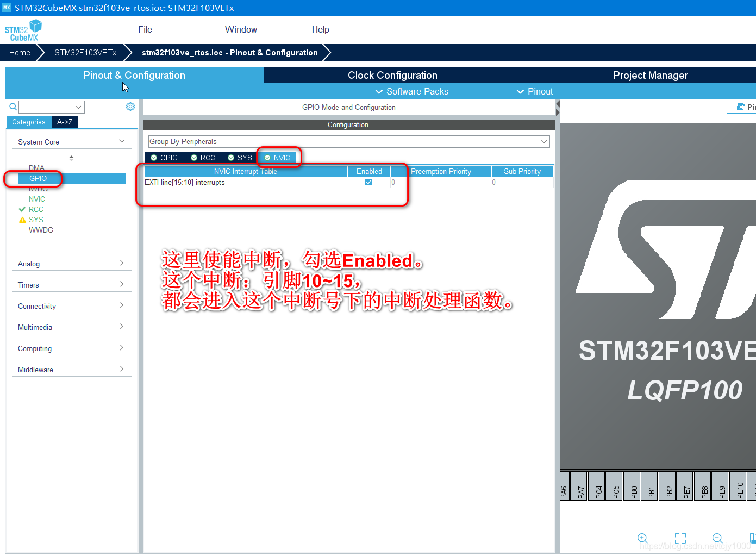Go to Home breadcrumb

(20, 53)
